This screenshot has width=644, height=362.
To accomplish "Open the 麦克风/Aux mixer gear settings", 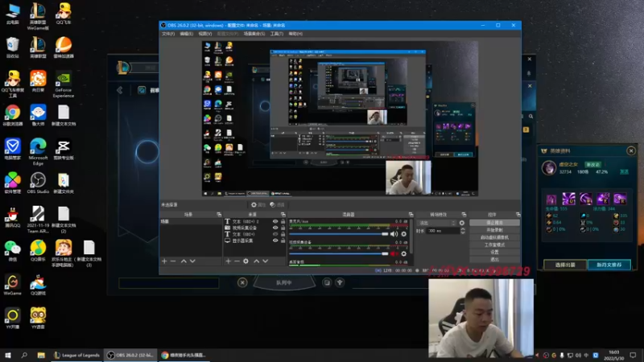I will click(404, 234).
